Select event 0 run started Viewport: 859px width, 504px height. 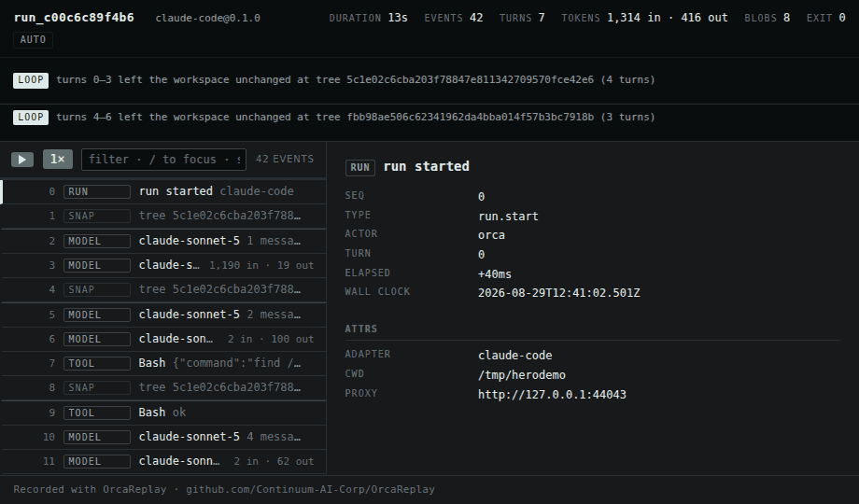pyautogui.click(x=163, y=191)
